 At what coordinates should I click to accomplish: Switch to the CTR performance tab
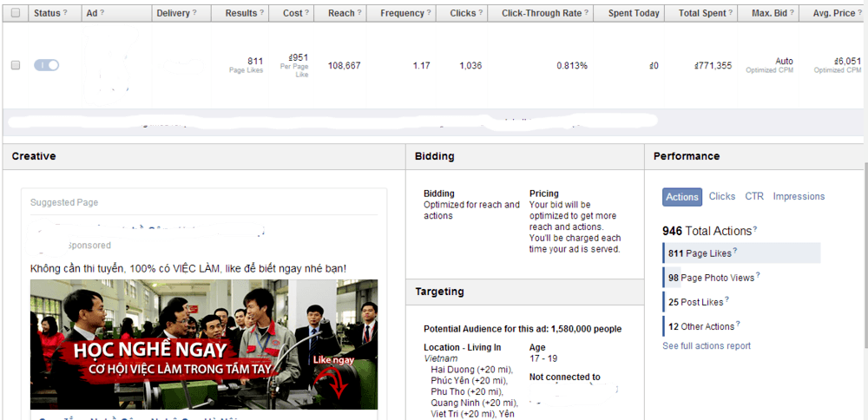pyautogui.click(x=754, y=196)
